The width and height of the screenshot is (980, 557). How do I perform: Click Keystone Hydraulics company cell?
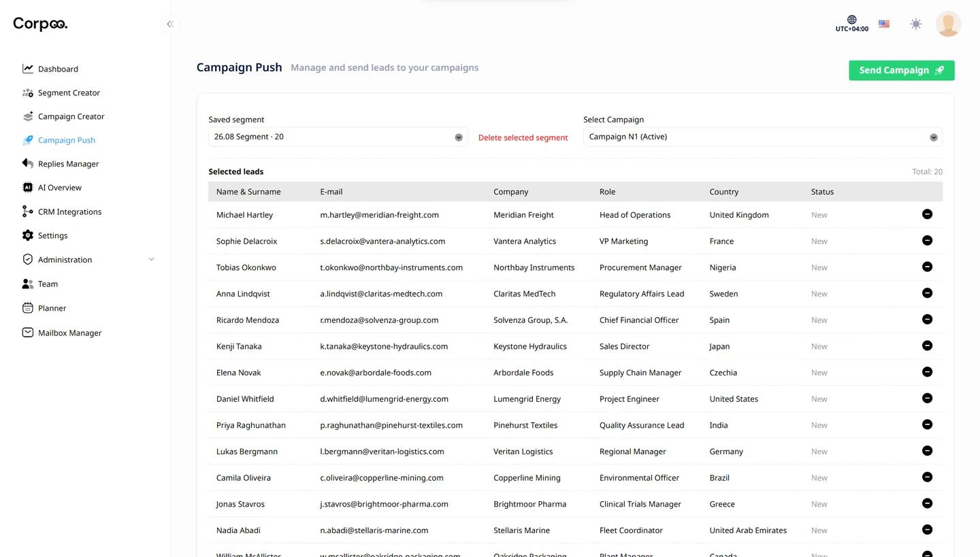[x=530, y=346]
